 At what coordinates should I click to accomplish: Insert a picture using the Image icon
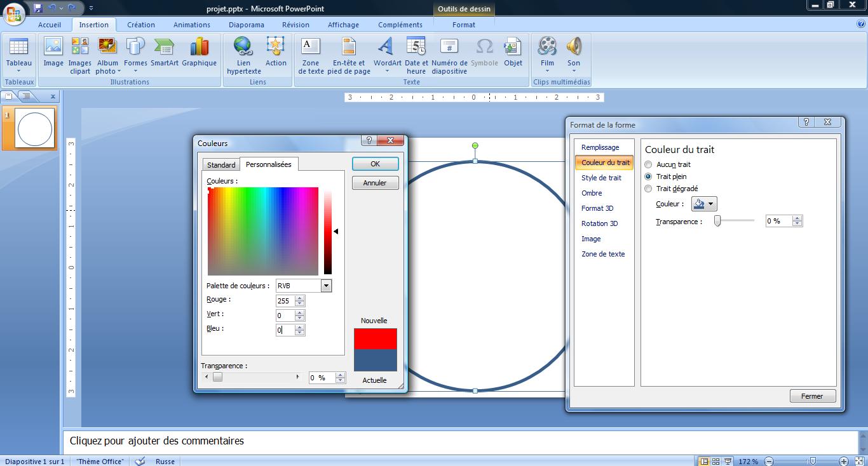53,52
